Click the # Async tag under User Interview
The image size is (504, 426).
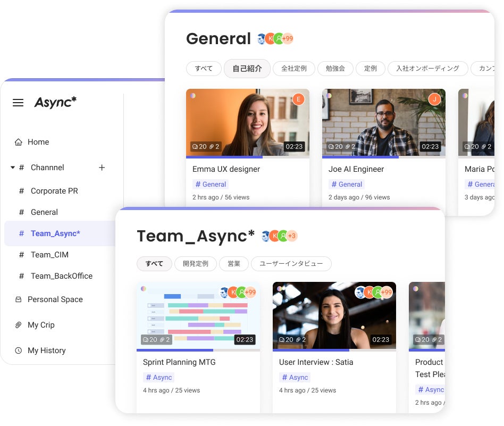(295, 377)
